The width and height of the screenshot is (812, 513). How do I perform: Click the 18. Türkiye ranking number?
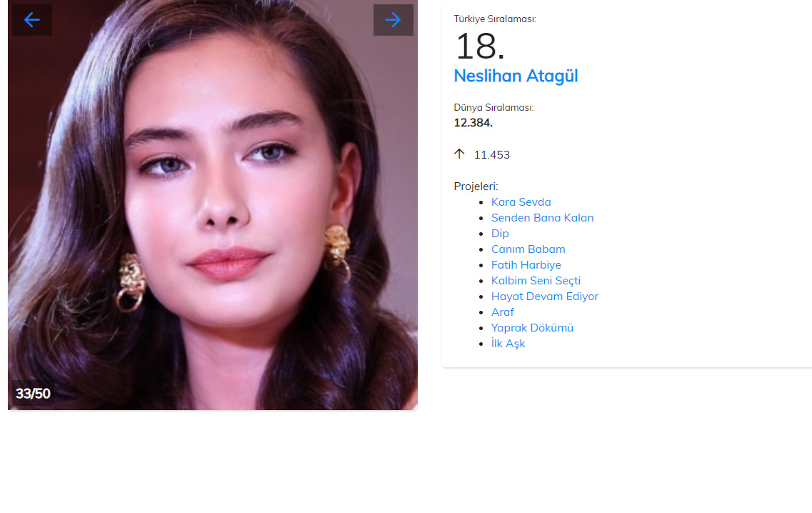point(479,46)
